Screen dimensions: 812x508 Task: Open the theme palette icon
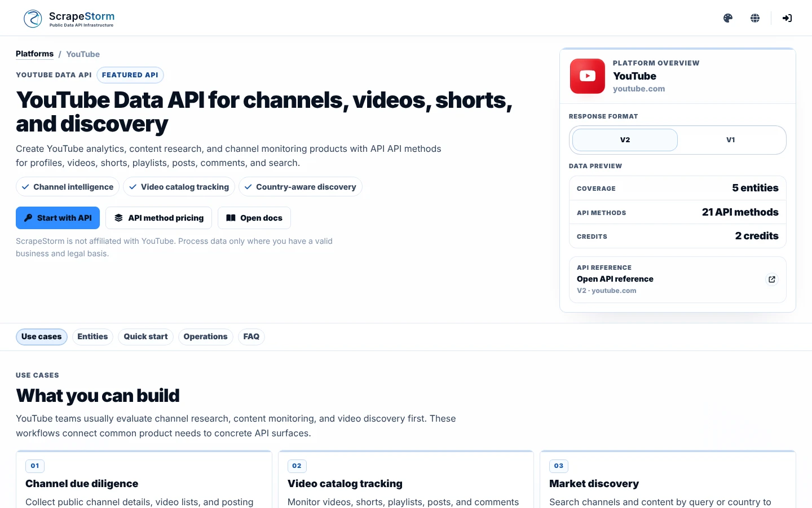pos(728,18)
